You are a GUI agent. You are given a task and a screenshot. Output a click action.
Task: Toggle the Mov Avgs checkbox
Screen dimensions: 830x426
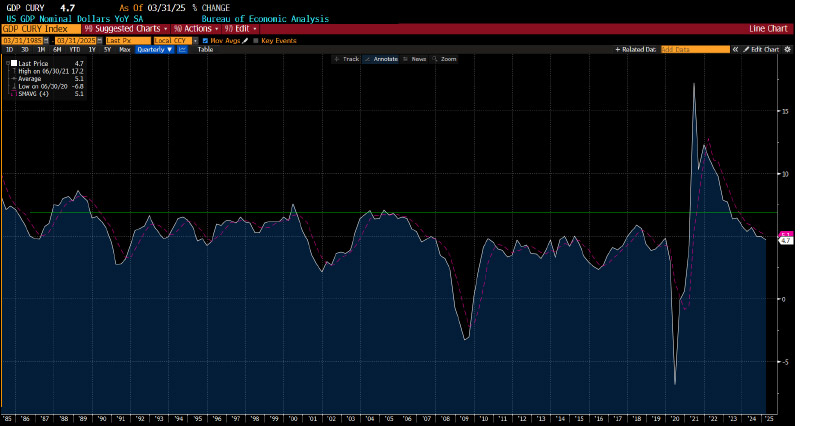point(205,41)
